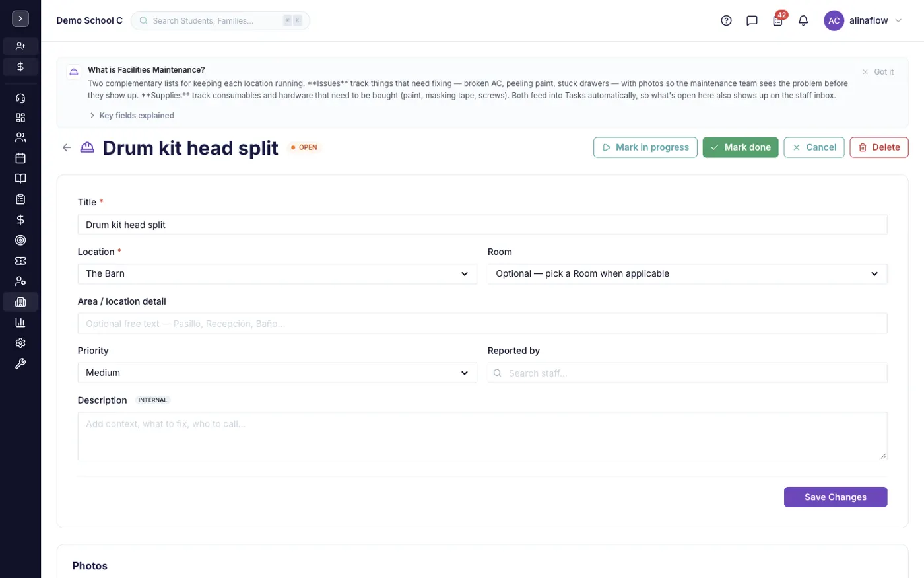Click the Photos section heading
Screen dimensions: 924x578
pyautogui.click(x=90, y=566)
